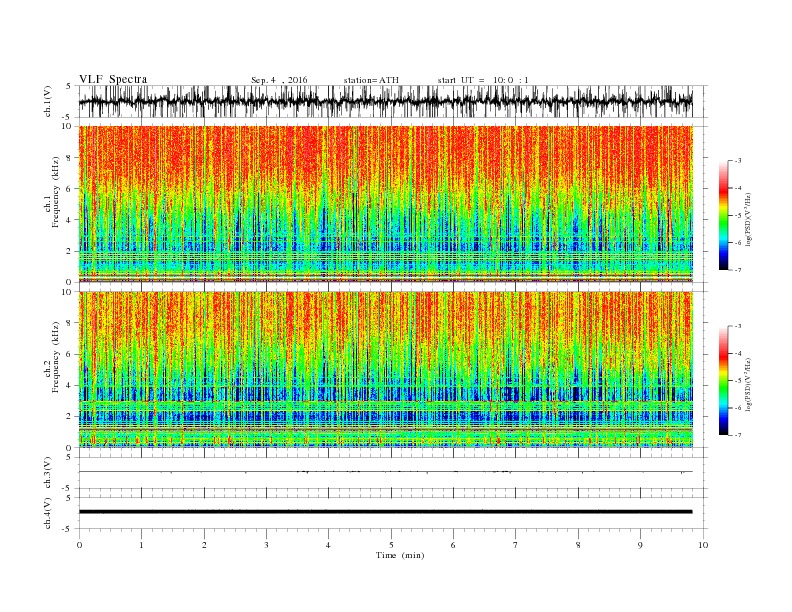Click the 'ch.3(V)' axis label
Screen dimensions: 792x612
[x=48, y=473]
